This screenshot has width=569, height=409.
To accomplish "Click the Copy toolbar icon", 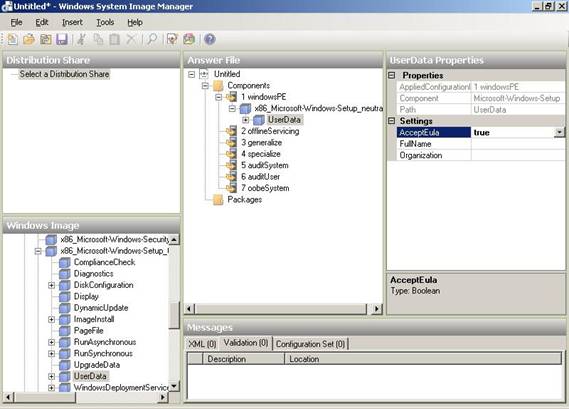I will coord(98,39).
